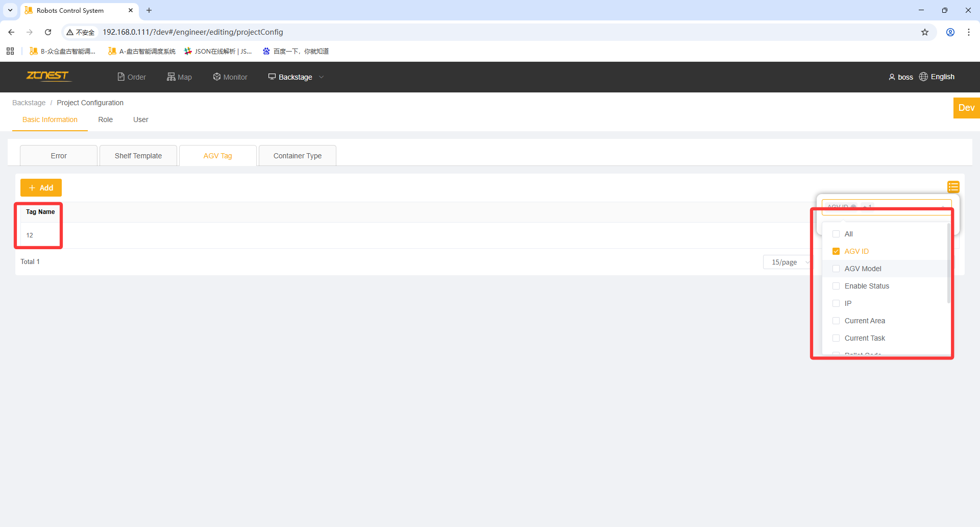980x527 pixels.
Task: Uncheck the AGV ID checkbox
Action: (836, 251)
